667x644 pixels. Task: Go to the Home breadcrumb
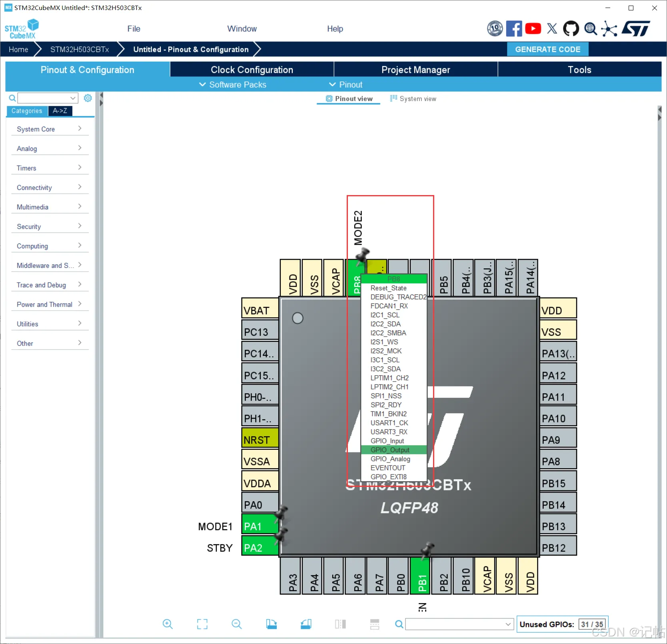18,49
